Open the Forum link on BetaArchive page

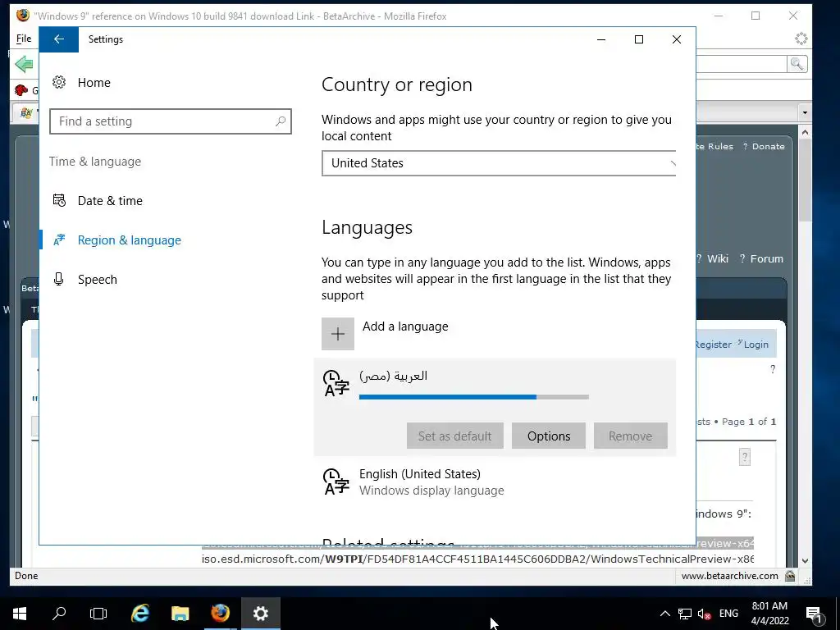[767, 258]
